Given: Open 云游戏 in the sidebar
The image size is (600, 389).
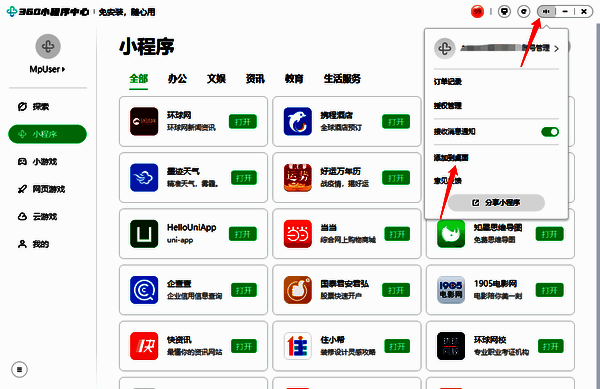Looking at the screenshot, I should coord(38,217).
